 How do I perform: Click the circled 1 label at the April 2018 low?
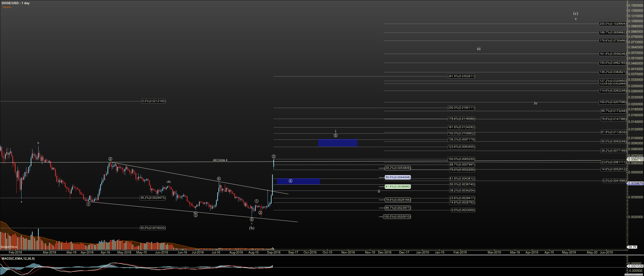pyautogui.click(x=88, y=204)
